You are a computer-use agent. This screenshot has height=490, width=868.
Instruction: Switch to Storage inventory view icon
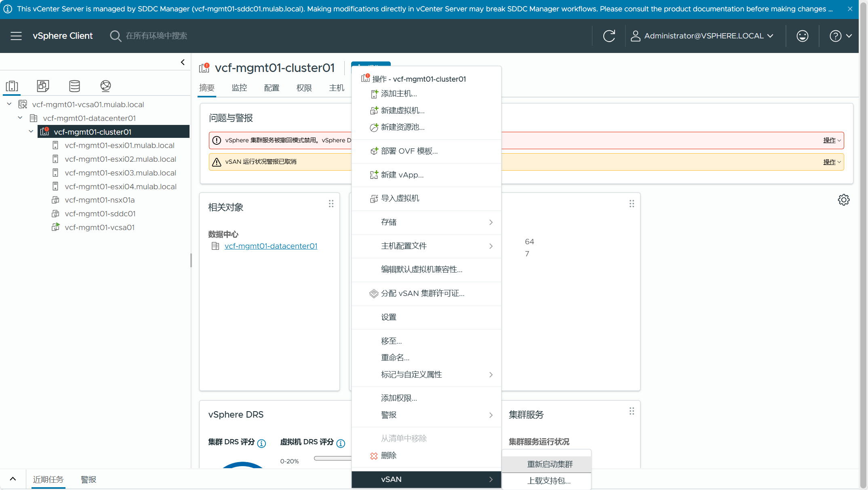click(x=74, y=86)
